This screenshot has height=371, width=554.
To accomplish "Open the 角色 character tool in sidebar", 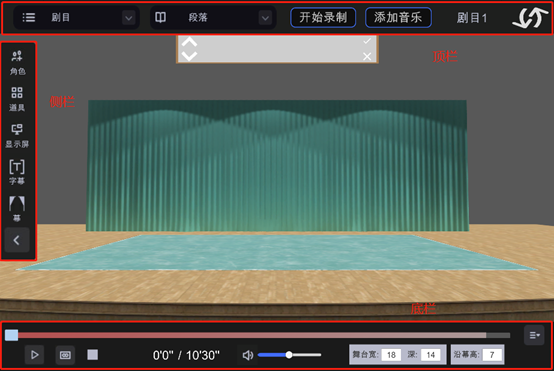I will (17, 63).
